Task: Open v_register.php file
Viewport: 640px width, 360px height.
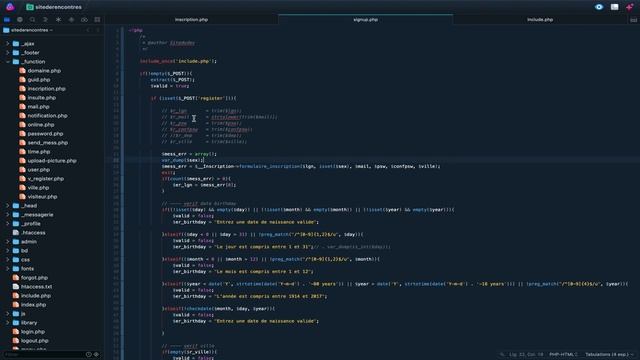Action: 46,178
